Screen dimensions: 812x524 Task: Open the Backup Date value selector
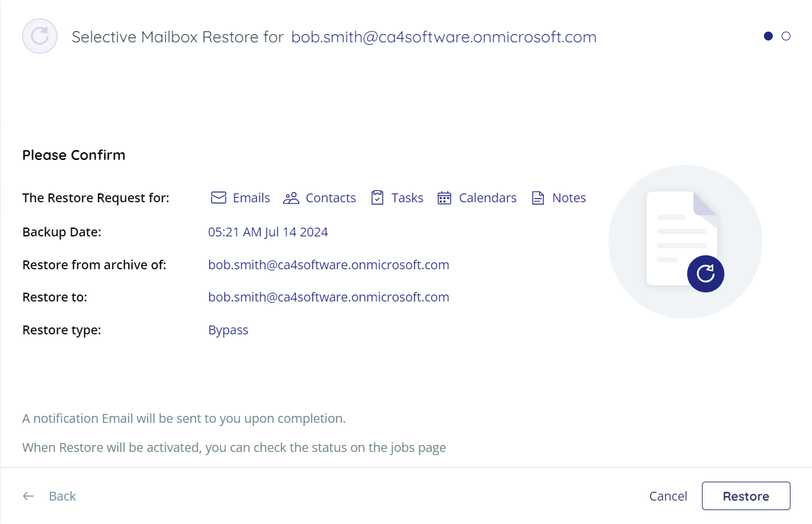tap(268, 231)
